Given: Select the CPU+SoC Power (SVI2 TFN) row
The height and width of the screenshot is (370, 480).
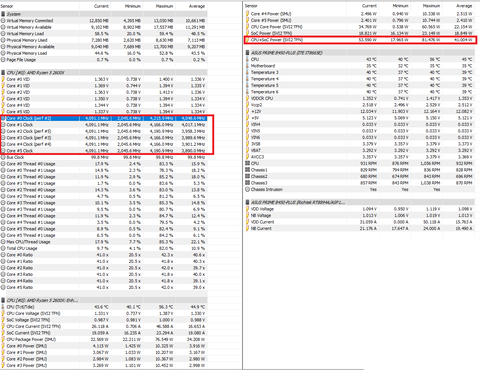Looking at the screenshot, I should 359,40.
